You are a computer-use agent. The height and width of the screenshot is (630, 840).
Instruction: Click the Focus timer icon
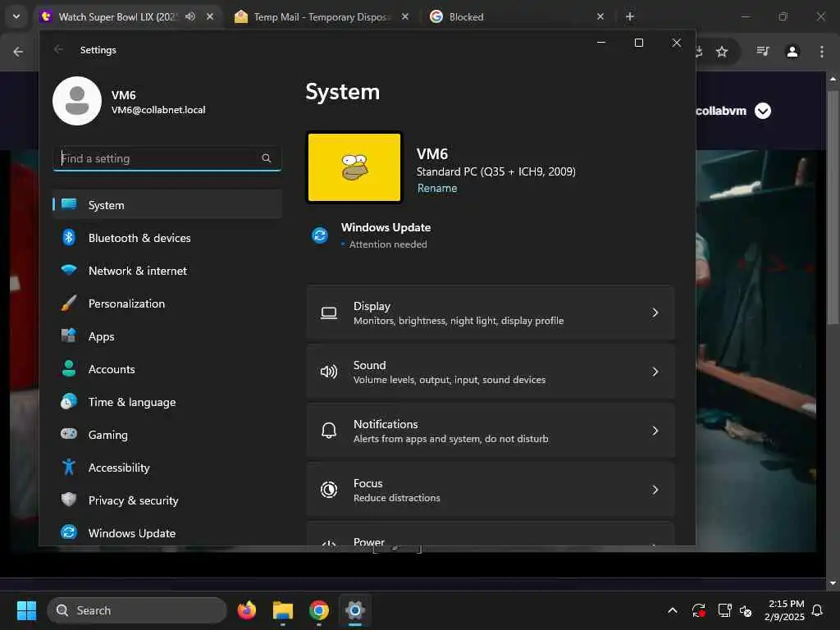[329, 489]
